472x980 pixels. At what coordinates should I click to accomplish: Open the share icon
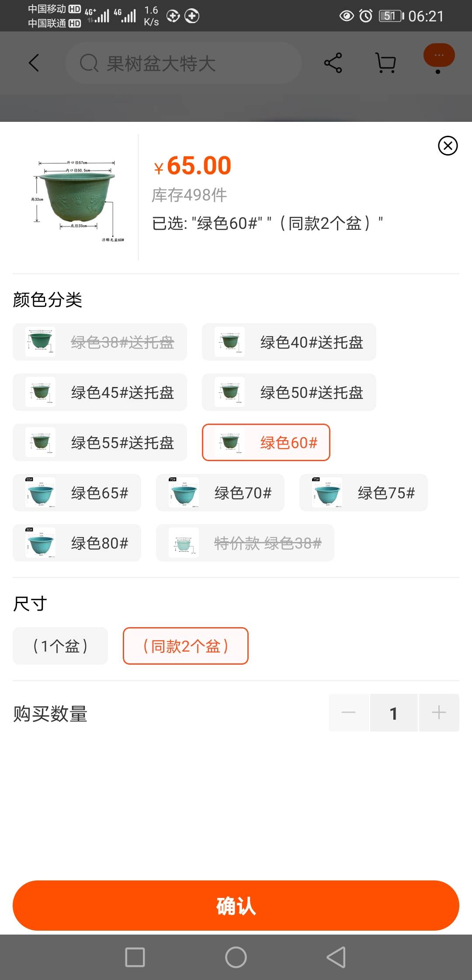pyautogui.click(x=333, y=63)
